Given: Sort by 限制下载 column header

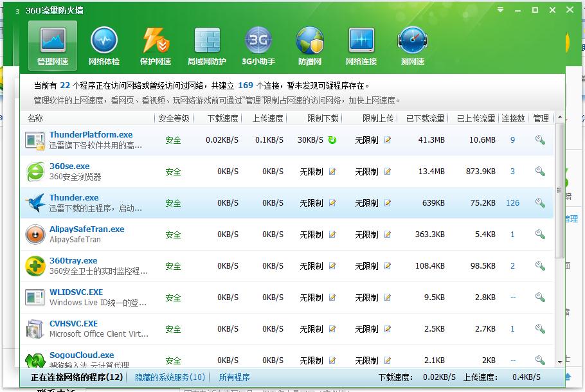Looking at the screenshot, I should click(323, 118).
